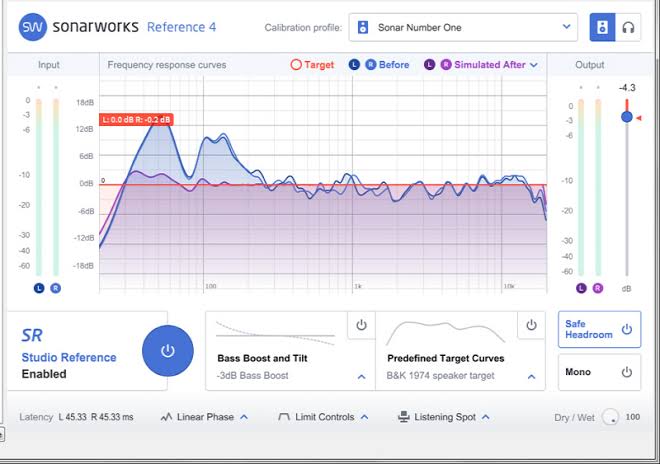Click speaker icon inside Calibration profile box
The image size is (660, 464).
[x=362, y=27]
